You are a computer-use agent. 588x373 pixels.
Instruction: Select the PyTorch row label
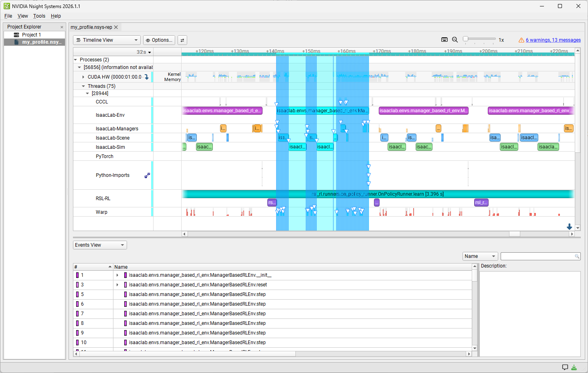point(105,156)
